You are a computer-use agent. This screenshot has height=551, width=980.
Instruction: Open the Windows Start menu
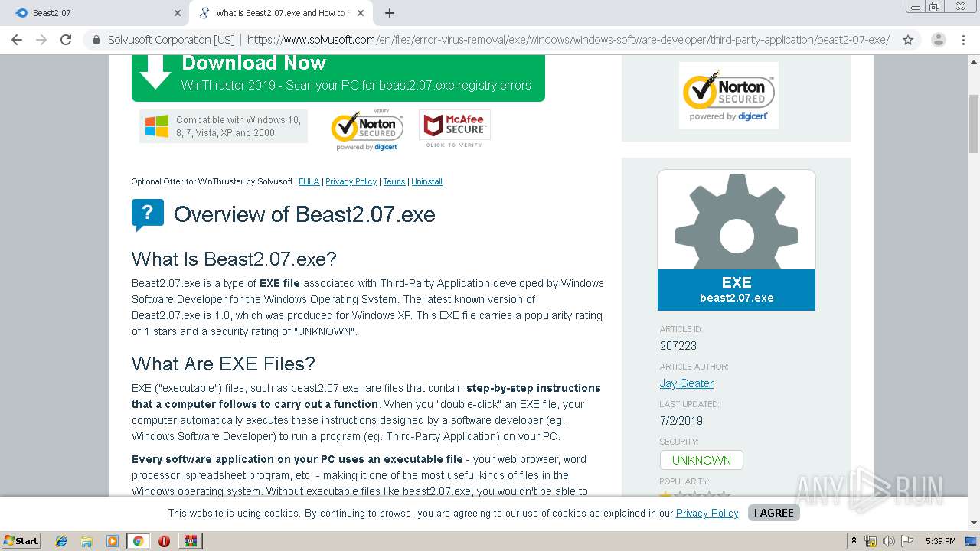pyautogui.click(x=21, y=540)
